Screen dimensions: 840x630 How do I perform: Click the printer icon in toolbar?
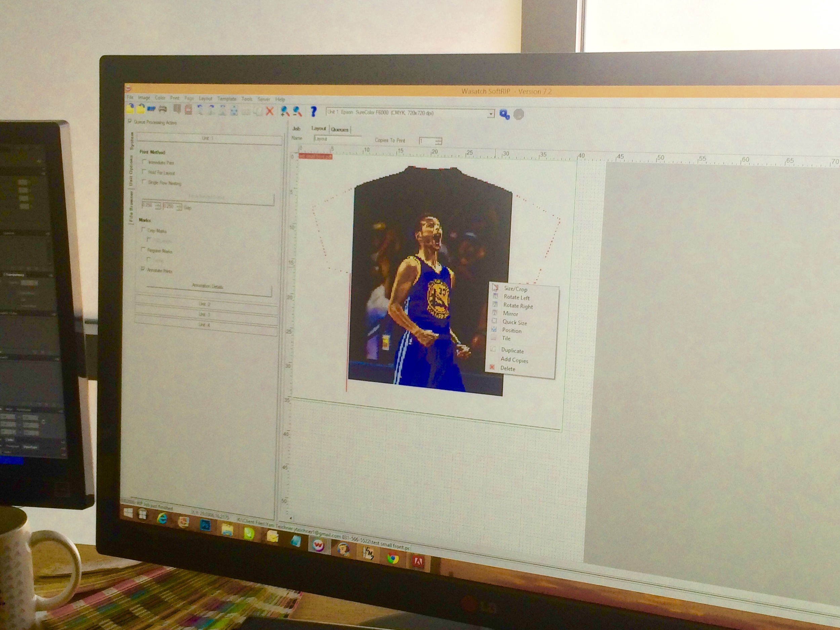pos(163,109)
